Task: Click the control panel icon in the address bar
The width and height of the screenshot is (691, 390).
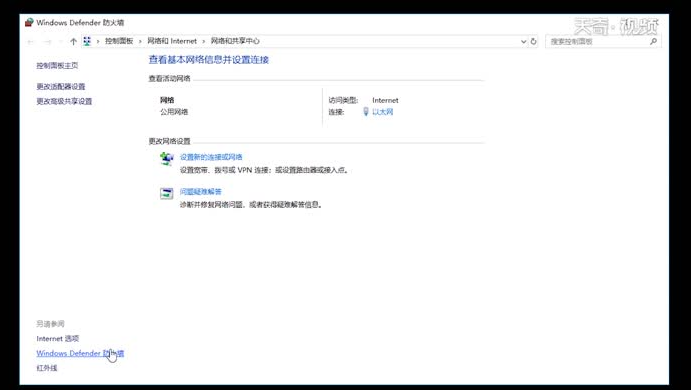Action: [x=87, y=41]
